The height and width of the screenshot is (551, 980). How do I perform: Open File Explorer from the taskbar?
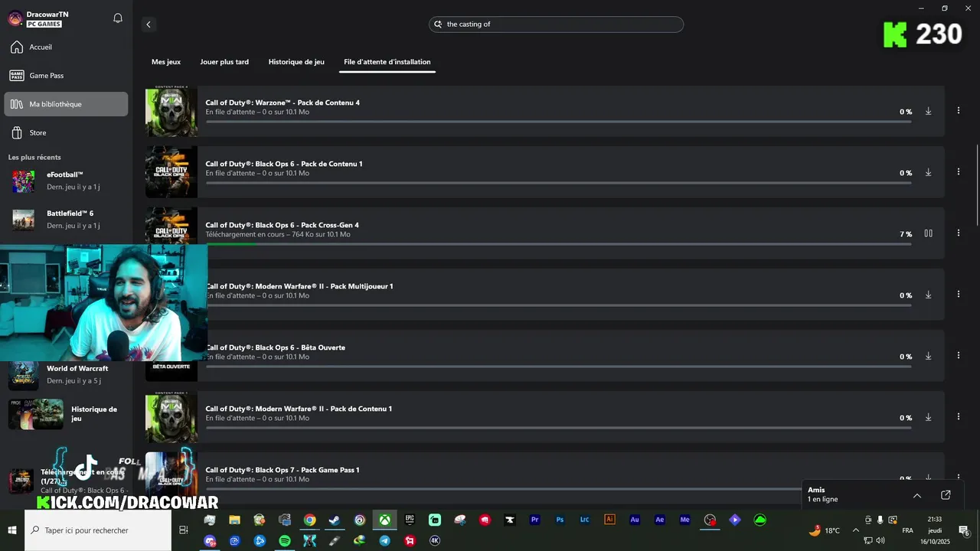tap(235, 520)
